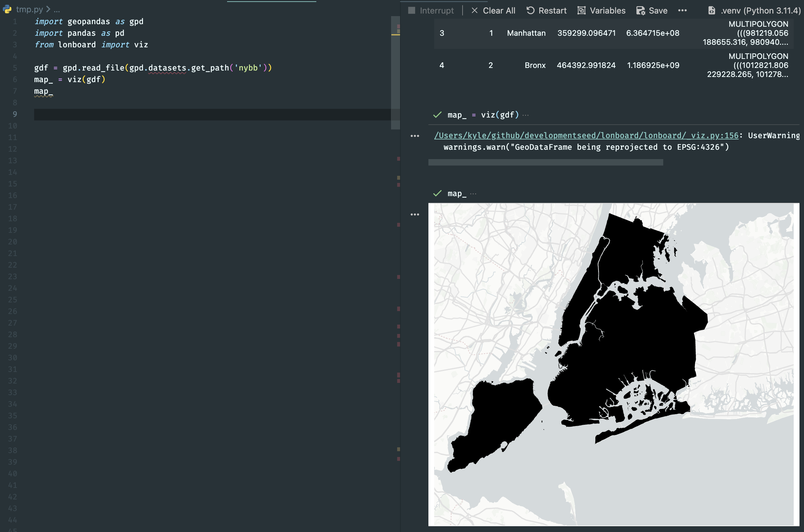
Task: Open the toolbar overflow ellipsis menu
Action: point(682,10)
